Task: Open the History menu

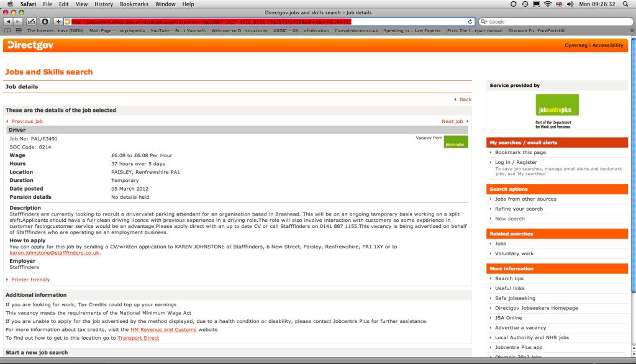Action: coord(104,4)
